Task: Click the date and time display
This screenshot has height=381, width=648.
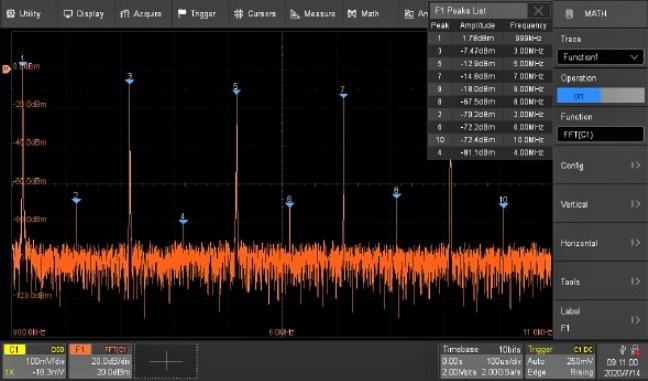Action: click(x=622, y=368)
